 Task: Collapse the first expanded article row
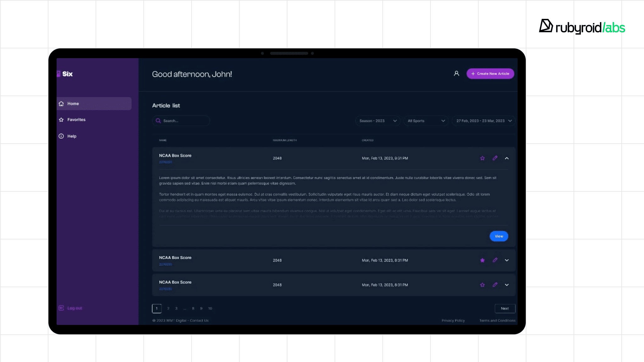tap(507, 158)
